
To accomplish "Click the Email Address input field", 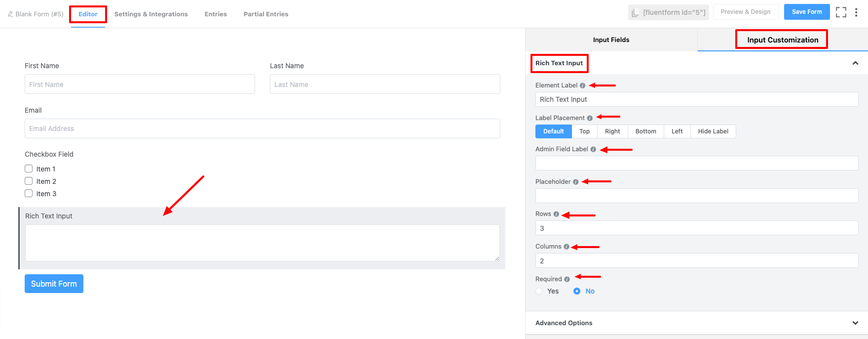I will pyautogui.click(x=262, y=128).
